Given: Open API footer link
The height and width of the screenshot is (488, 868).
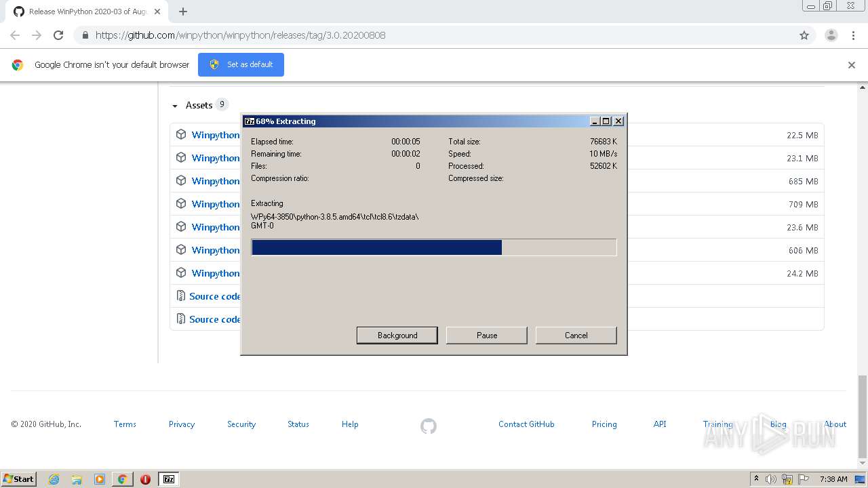Looking at the screenshot, I should [x=660, y=424].
